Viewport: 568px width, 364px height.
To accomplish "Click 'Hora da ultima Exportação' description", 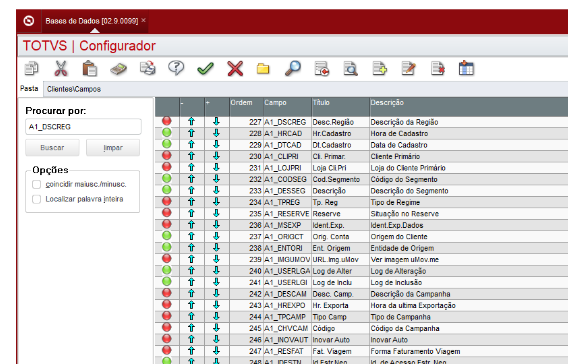I will point(413,306).
